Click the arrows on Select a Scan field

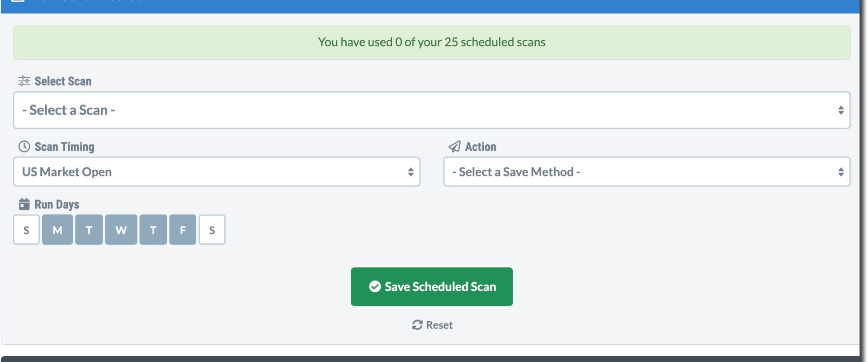(x=841, y=110)
